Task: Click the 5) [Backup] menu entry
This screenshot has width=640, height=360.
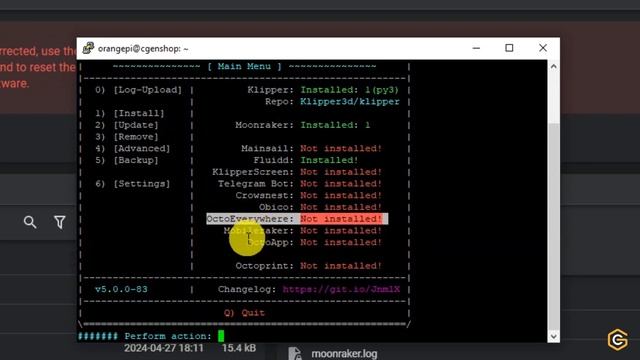Action: point(127,160)
